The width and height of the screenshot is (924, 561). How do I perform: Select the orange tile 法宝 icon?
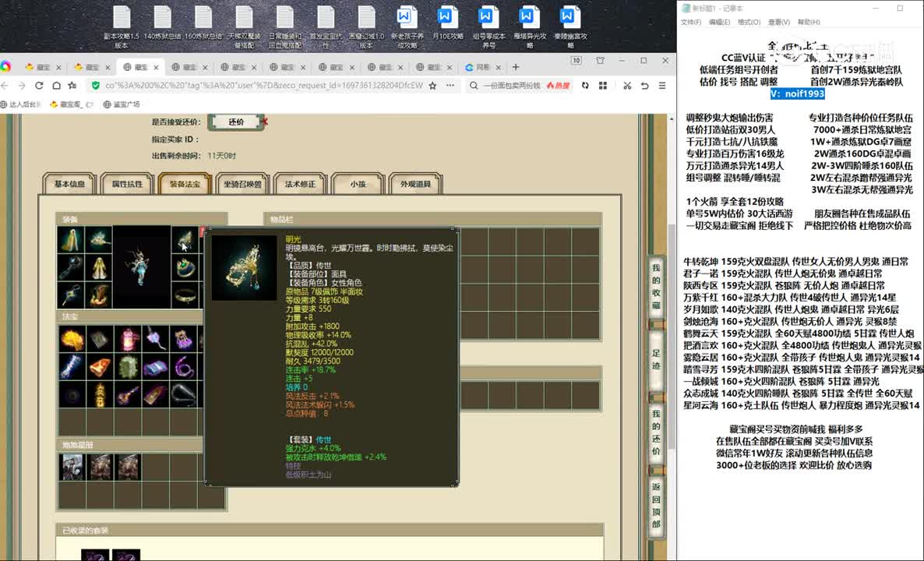[x=100, y=366]
